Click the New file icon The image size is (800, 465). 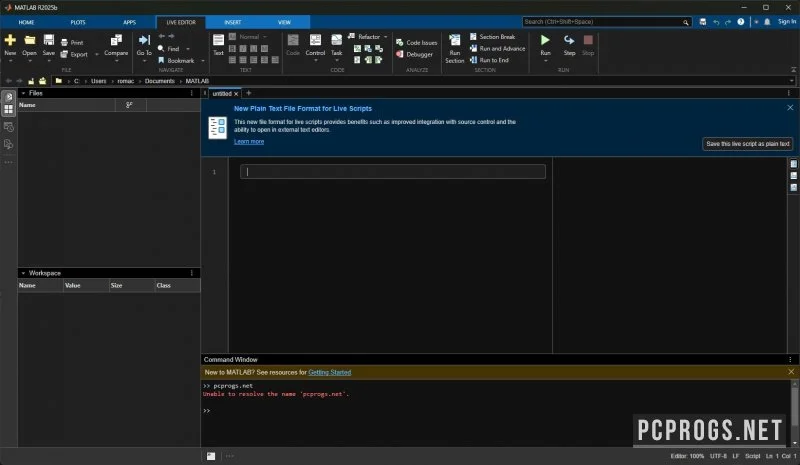click(10, 40)
